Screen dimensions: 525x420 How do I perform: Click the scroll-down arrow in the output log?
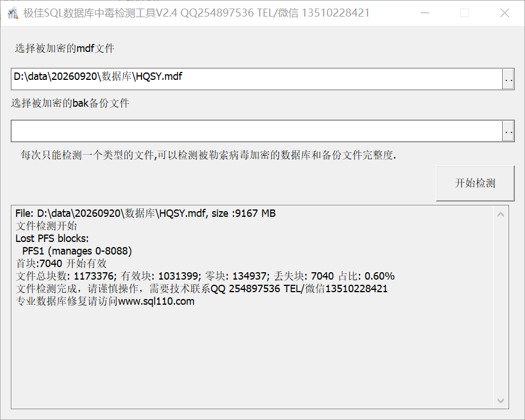click(x=500, y=401)
